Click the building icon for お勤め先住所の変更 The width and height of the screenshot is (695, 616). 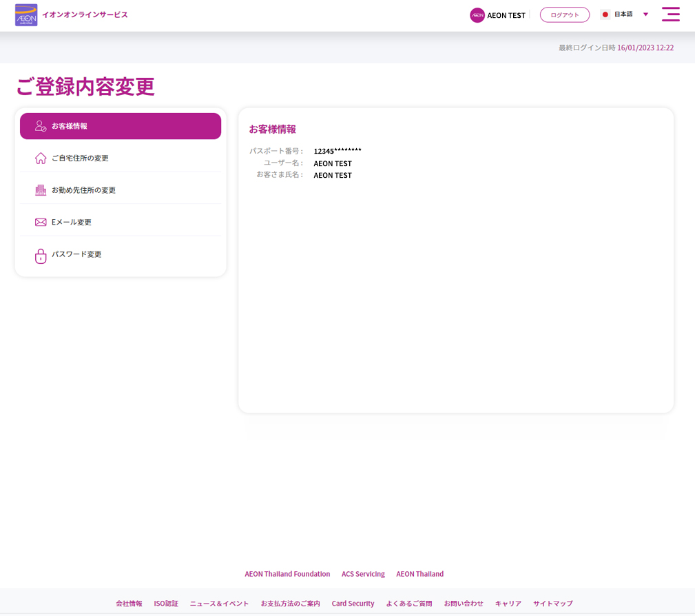[41, 189]
